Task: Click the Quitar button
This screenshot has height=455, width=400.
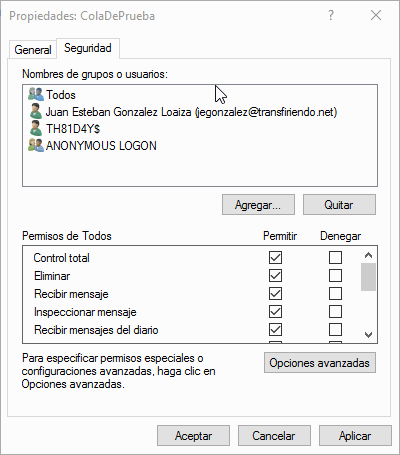Action: click(339, 205)
